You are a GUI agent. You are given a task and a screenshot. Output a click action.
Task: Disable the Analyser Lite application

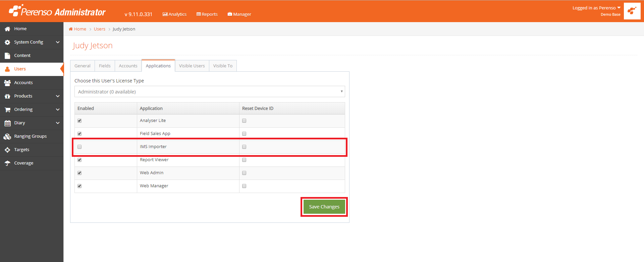[79, 121]
